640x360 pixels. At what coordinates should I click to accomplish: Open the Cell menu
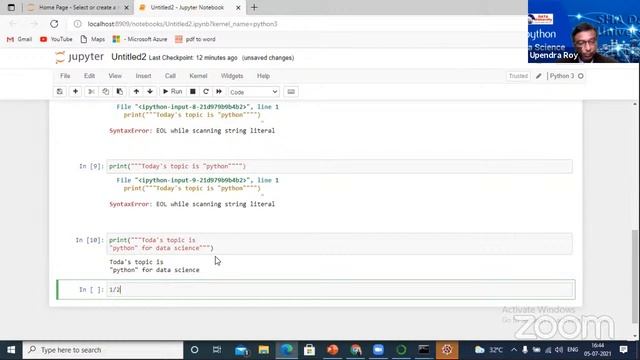click(x=170, y=76)
